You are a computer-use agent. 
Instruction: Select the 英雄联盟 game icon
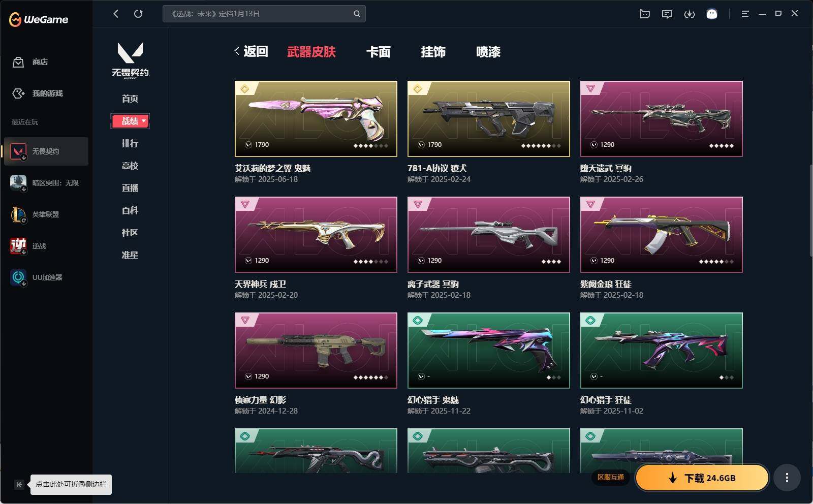18,214
